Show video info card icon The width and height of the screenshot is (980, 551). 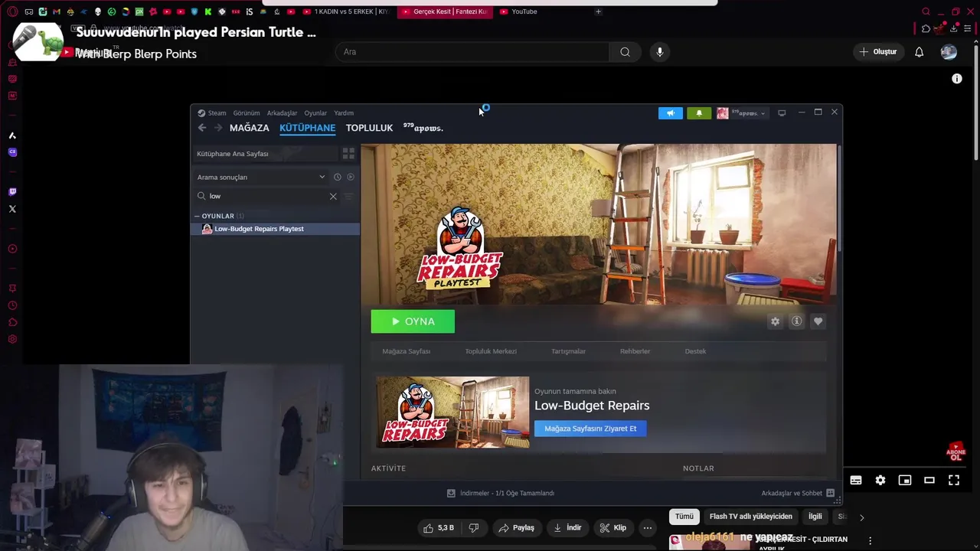pyautogui.click(x=957, y=79)
